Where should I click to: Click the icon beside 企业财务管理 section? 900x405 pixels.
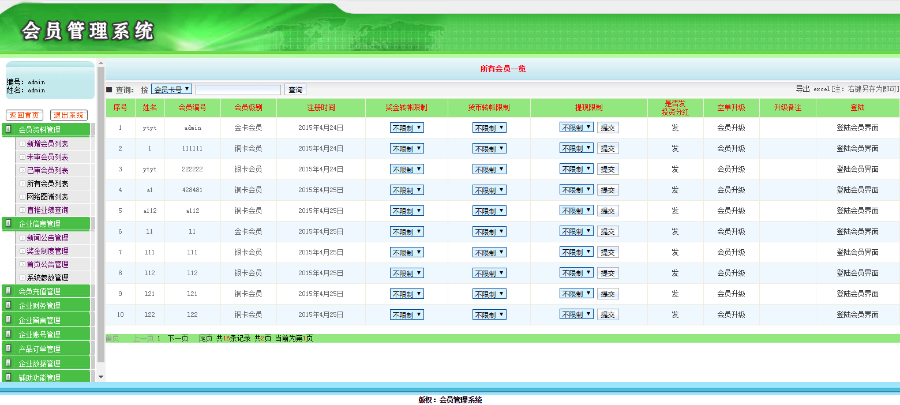[x=10, y=305]
